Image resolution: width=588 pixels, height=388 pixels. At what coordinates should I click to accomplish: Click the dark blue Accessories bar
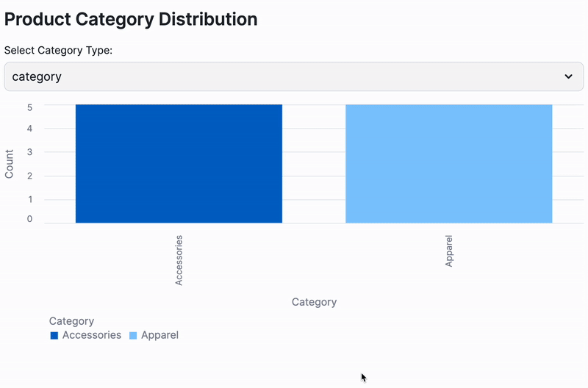coord(179,163)
